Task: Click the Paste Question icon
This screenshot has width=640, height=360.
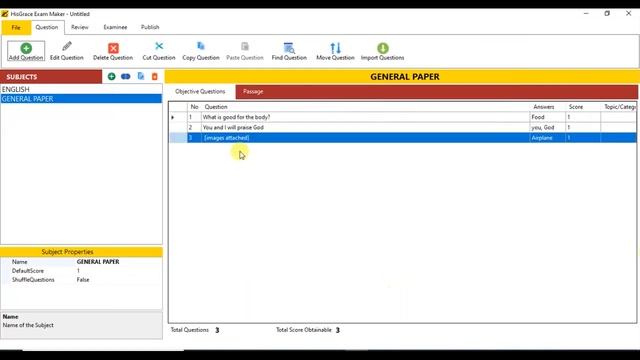Action: pos(245,47)
